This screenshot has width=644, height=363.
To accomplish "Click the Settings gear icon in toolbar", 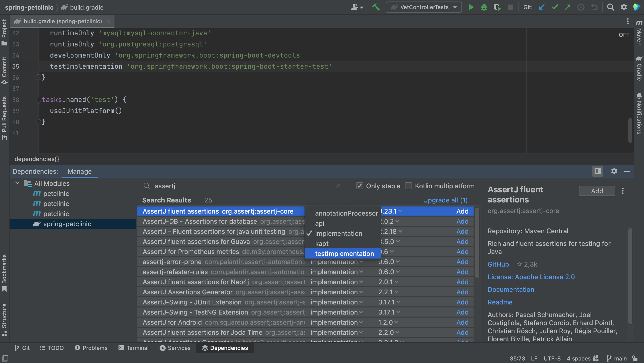I will click(624, 7).
